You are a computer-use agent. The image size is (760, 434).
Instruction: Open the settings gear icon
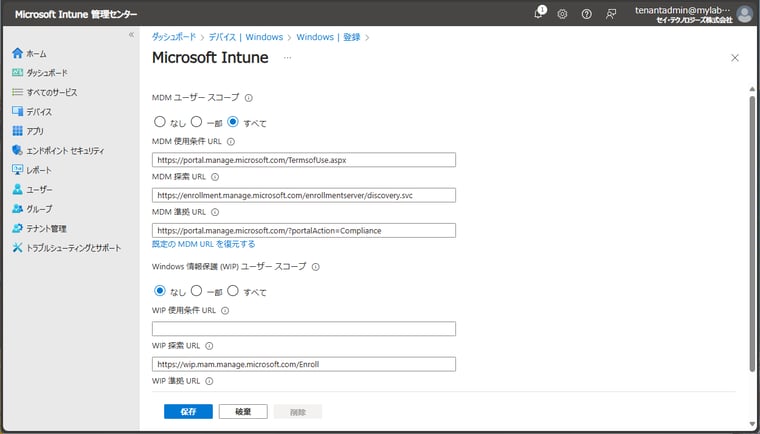(562, 14)
